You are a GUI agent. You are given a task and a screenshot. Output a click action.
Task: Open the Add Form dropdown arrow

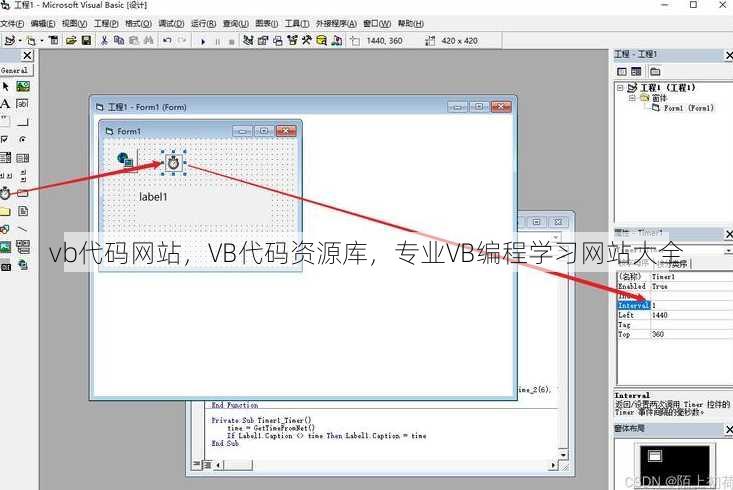[42, 41]
